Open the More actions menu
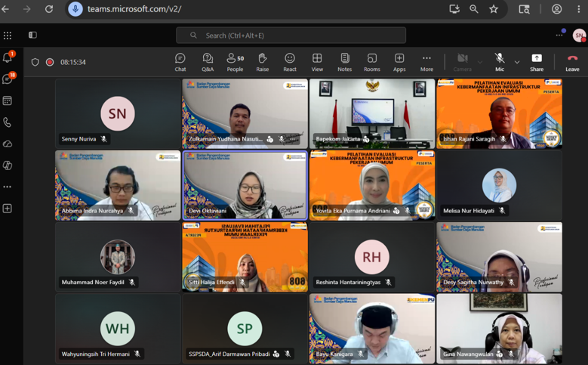588x365 pixels. [426, 62]
